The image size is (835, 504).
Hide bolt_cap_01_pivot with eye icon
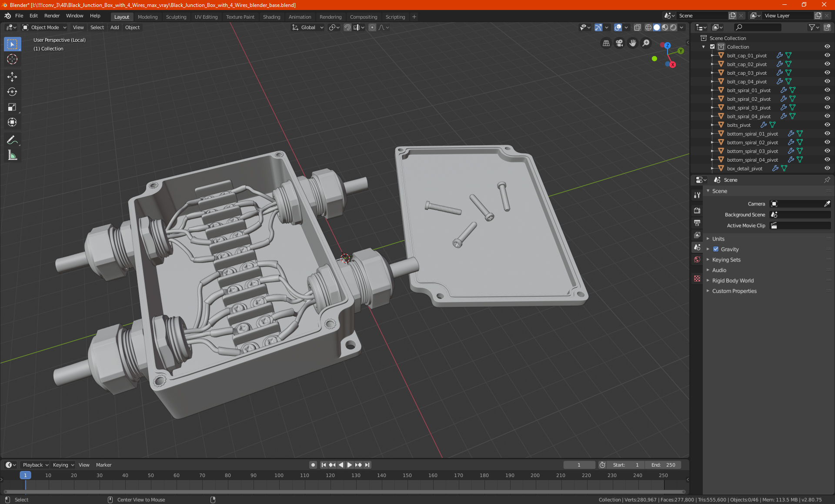point(827,56)
